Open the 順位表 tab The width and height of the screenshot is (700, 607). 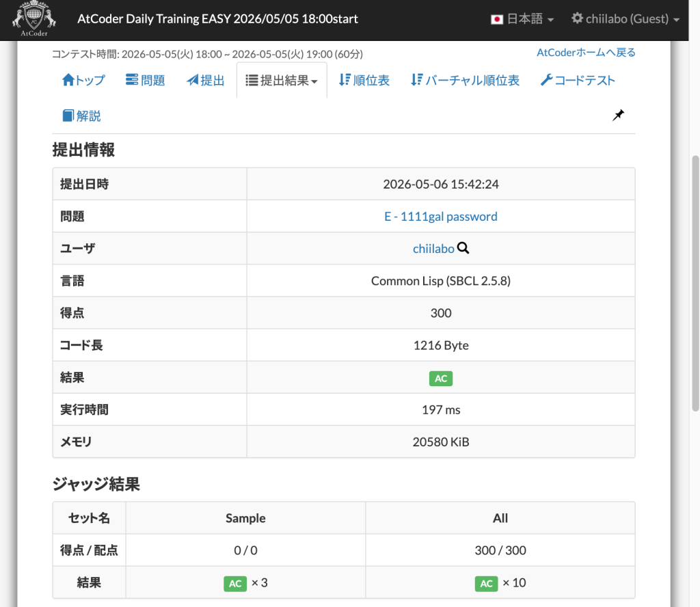(364, 81)
